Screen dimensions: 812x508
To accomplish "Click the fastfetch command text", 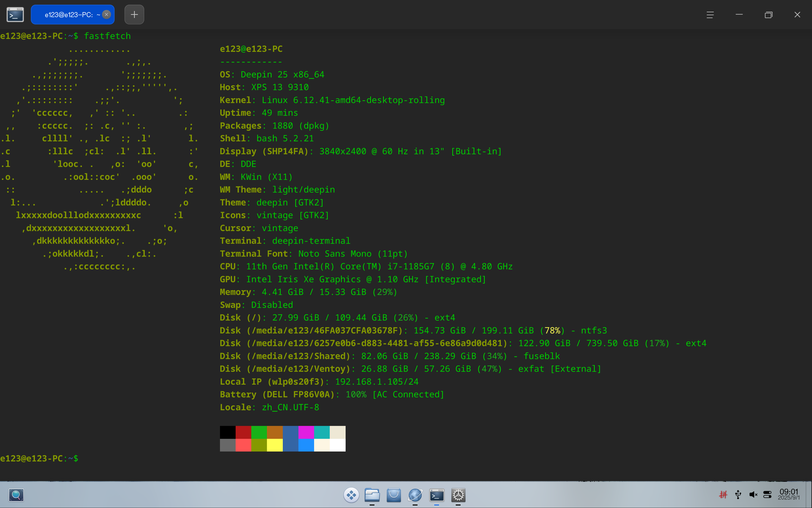I will (x=107, y=36).
